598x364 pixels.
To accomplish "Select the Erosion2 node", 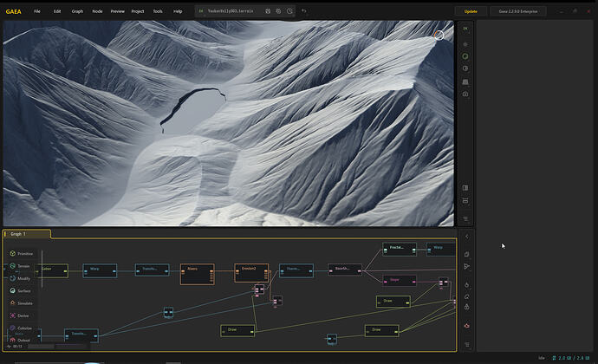I will pyautogui.click(x=251, y=273).
